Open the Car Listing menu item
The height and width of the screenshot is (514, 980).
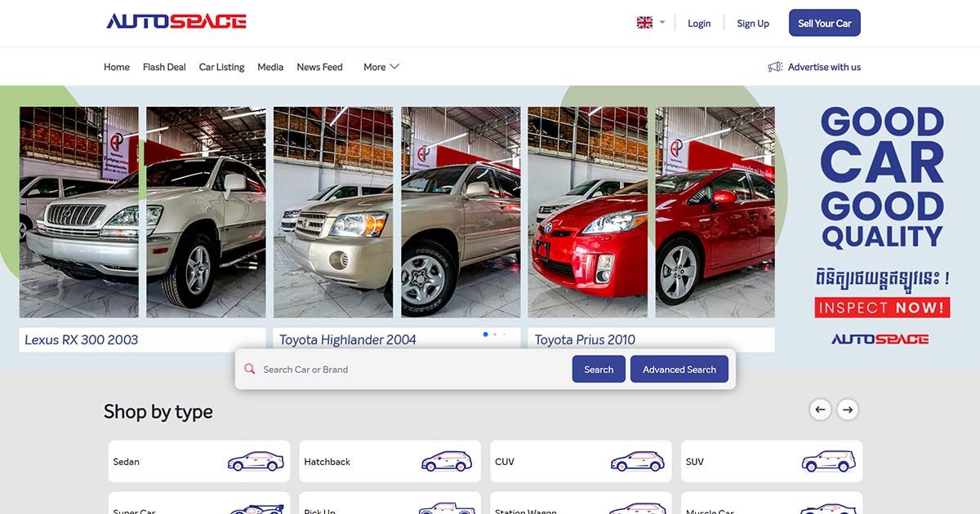221,67
